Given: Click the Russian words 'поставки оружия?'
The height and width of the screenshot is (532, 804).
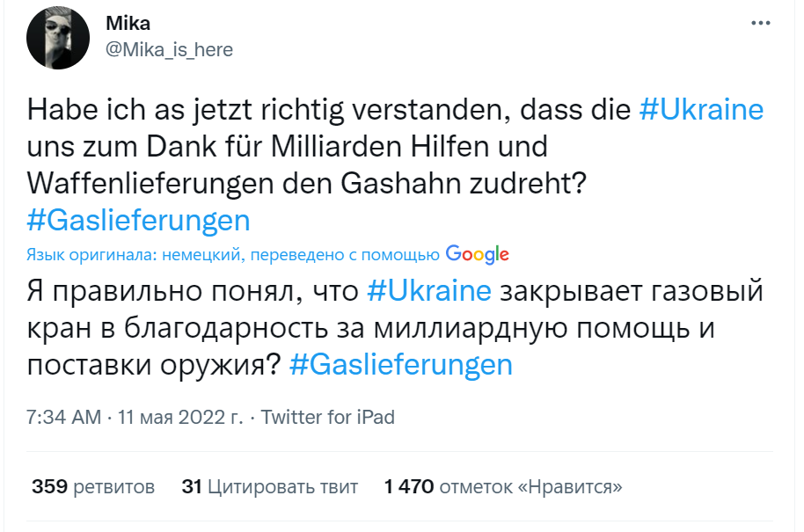Looking at the screenshot, I should 154,363.
